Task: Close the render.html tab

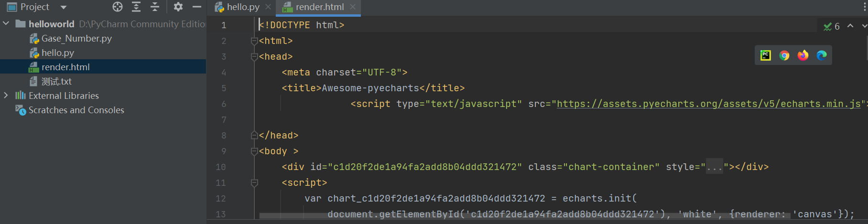Action: pos(353,7)
